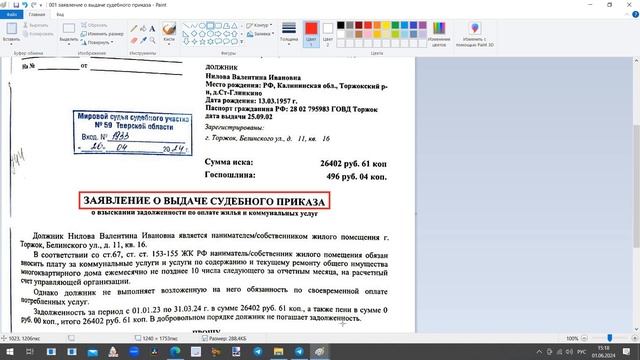Click the Выделить selection rectangle icon
Image resolution: width=640 pixels, height=360 pixels.
click(x=69, y=28)
